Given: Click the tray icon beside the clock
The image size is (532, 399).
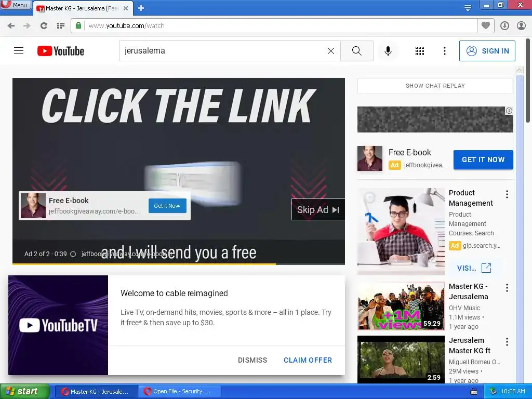Looking at the screenshot, I should 494,392.
